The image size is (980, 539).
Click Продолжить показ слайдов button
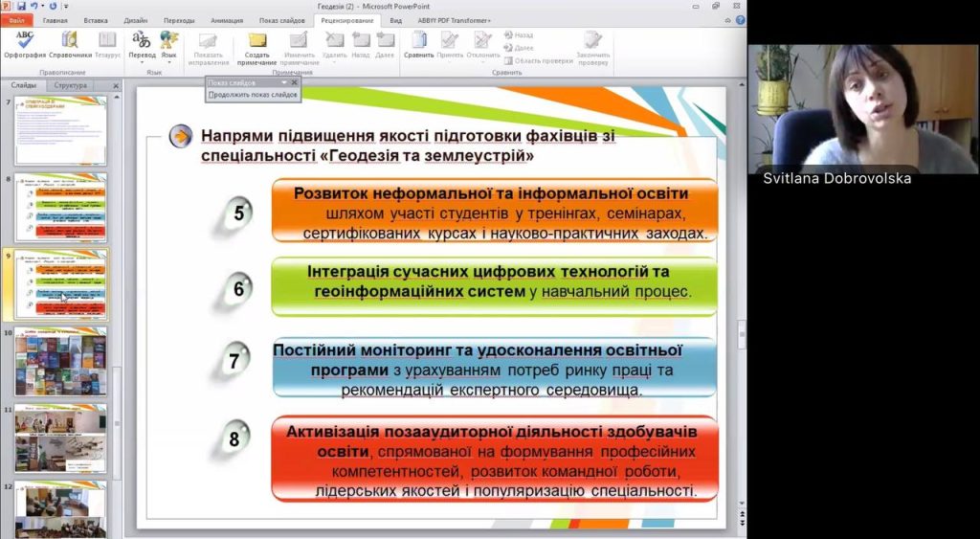tap(254, 95)
